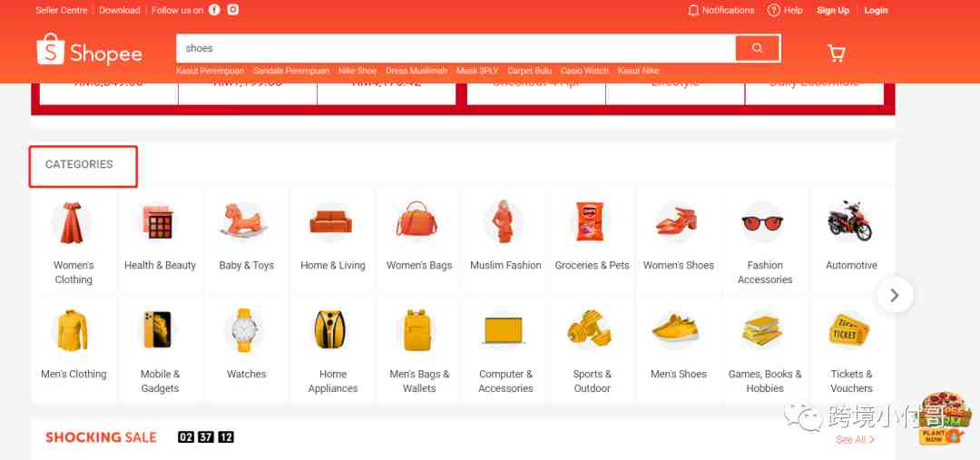
Task: Select the Groceries & Pets snack icon
Action: tap(590, 222)
